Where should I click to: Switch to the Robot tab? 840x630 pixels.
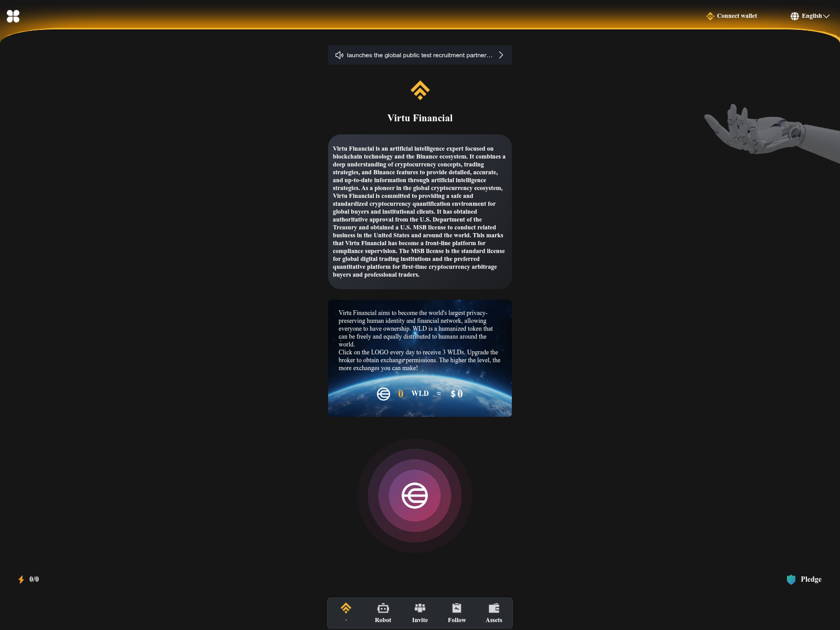(383, 613)
